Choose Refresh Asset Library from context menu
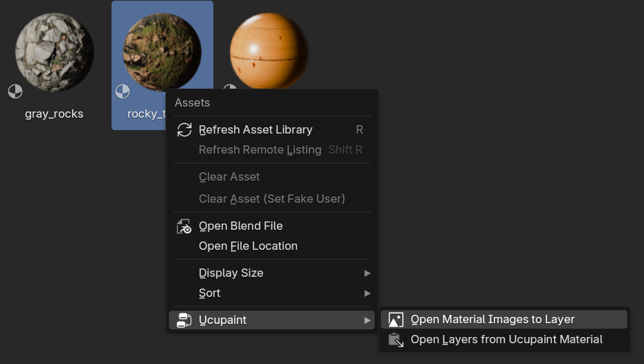644x364 pixels. click(x=272, y=129)
